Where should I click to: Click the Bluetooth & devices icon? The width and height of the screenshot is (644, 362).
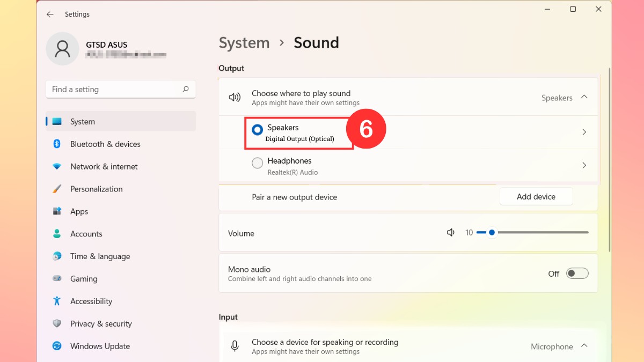pyautogui.click(x=57, y=144)
